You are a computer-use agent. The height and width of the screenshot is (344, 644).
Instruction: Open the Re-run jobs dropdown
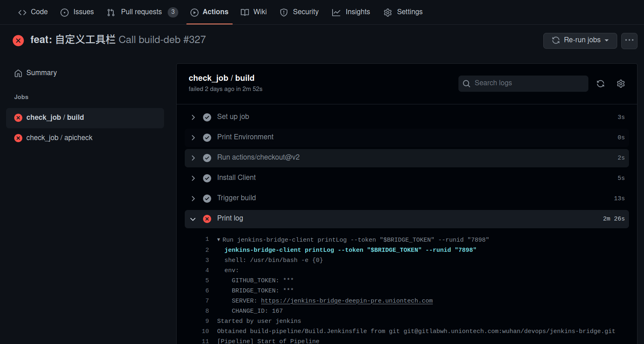(x=580, y=41)
